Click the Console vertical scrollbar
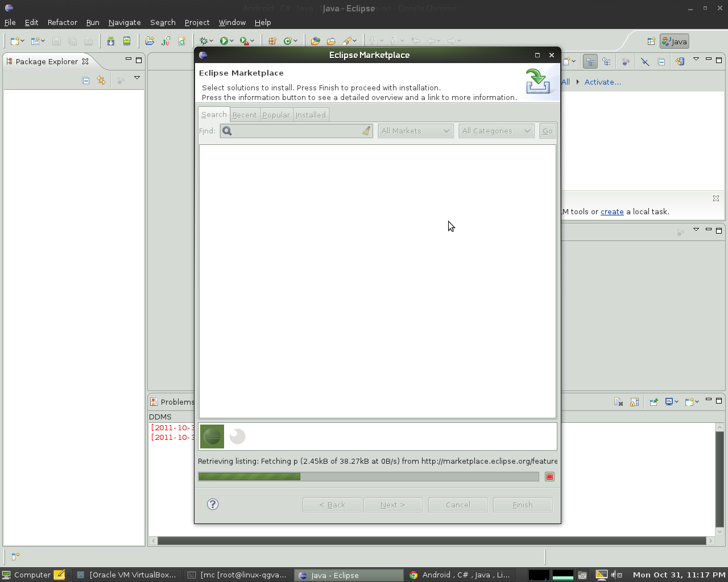 (x=719, y=479)
